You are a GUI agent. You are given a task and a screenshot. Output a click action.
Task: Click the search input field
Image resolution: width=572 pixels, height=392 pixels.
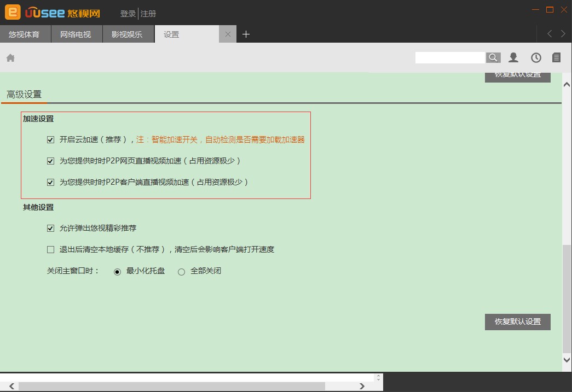tap(450, 57)
